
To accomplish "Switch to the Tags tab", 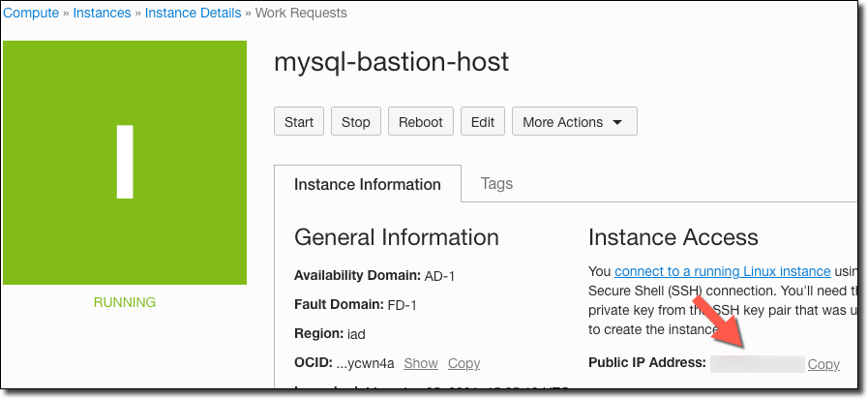I will (x=496, y=183).
